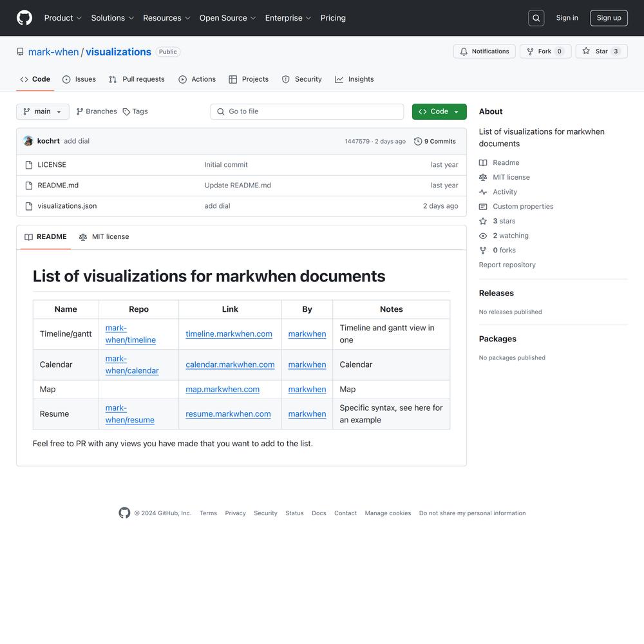Open the visualizations repo name link
Screen dimensions: 644x644
(118, 52)
